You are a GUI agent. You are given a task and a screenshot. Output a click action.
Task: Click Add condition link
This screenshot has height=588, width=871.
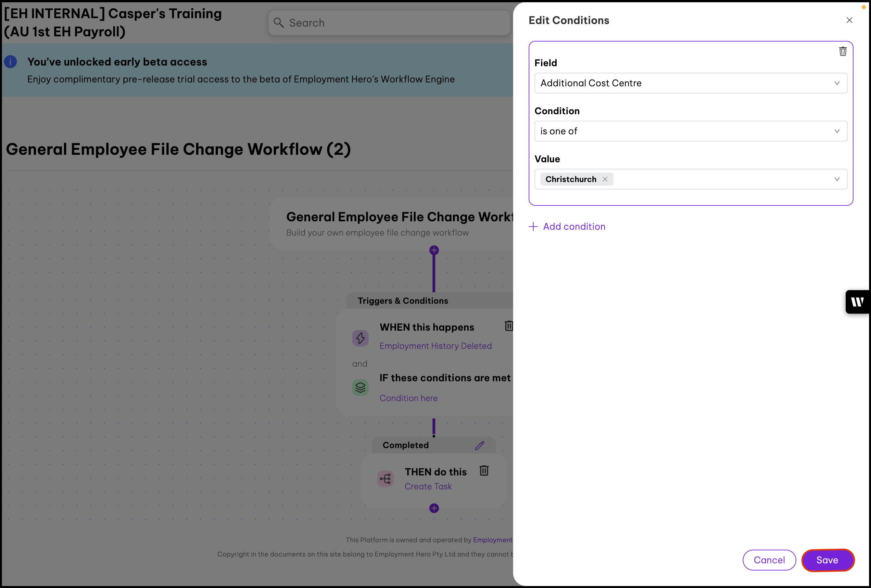click(x=574, y=227)
